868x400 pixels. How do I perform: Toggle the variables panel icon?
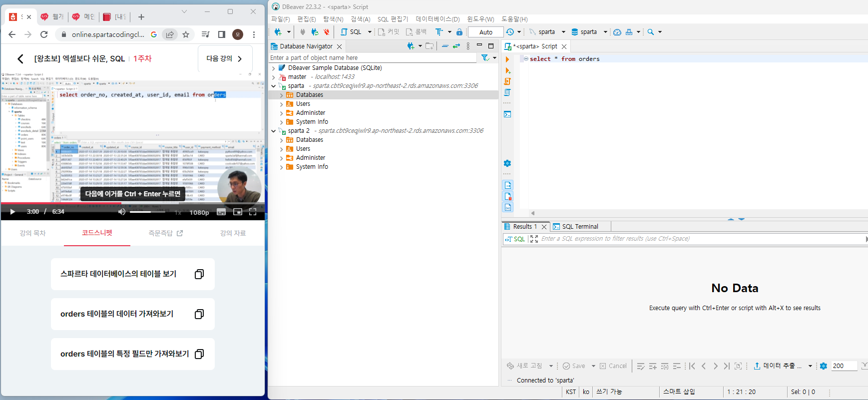[508, 207]
